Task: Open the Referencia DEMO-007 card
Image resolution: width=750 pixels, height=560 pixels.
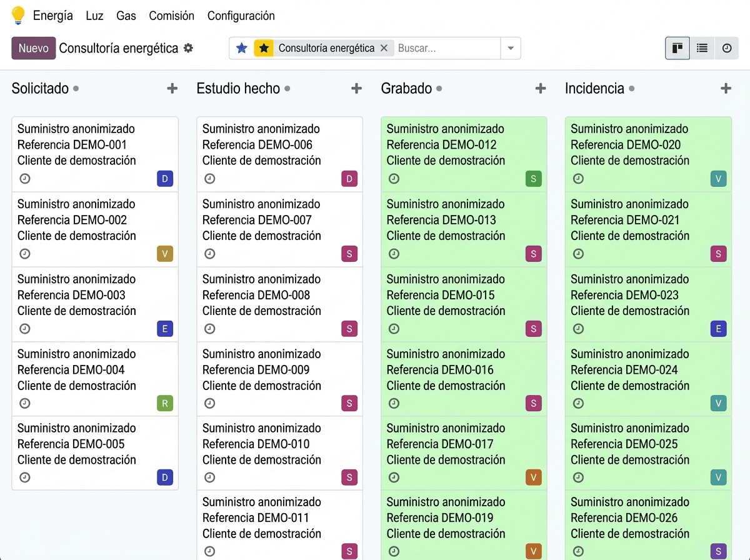Action: pos(279,229)
